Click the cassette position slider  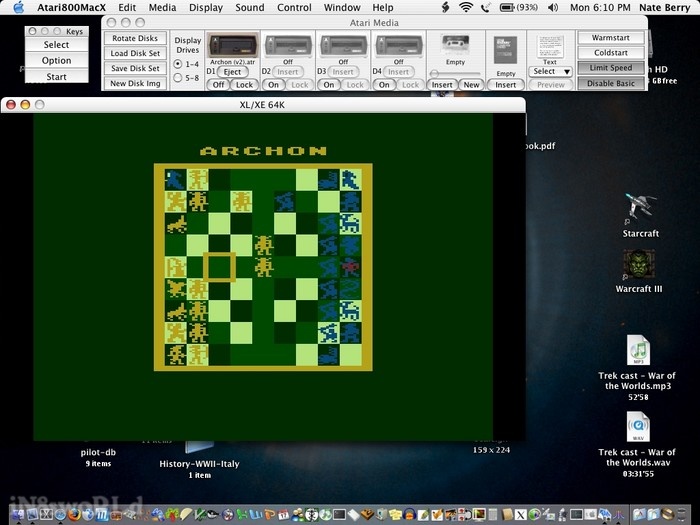(x=455, y=73)
